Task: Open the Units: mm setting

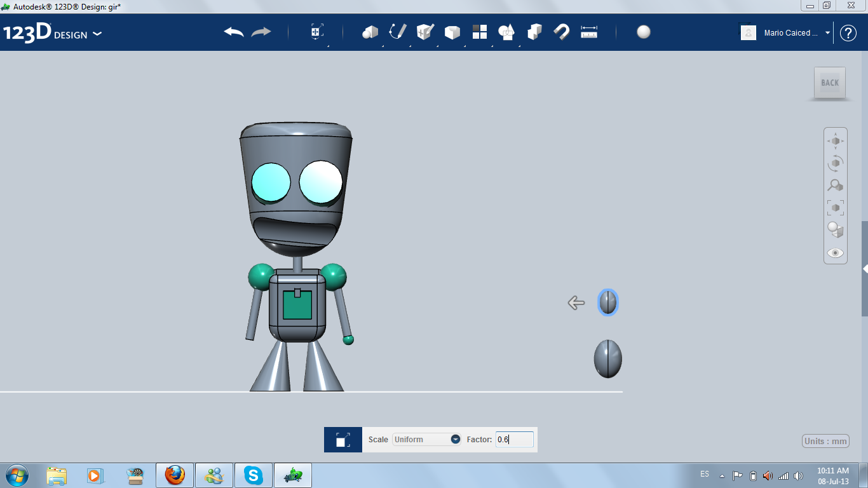Action: [x=826, y=441]
